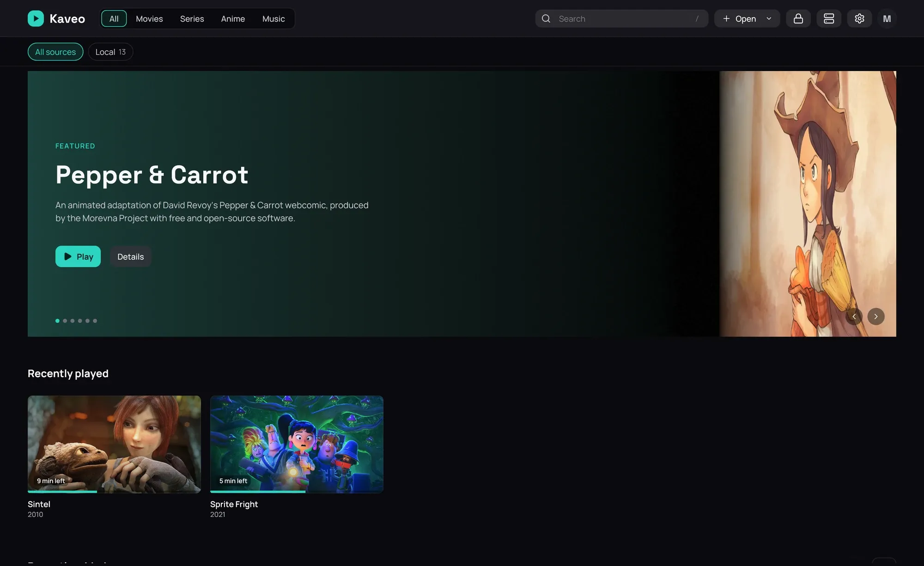The image size is (924, 566).
Task: Click the Sprite Fright title text
Action: point(234,504)
